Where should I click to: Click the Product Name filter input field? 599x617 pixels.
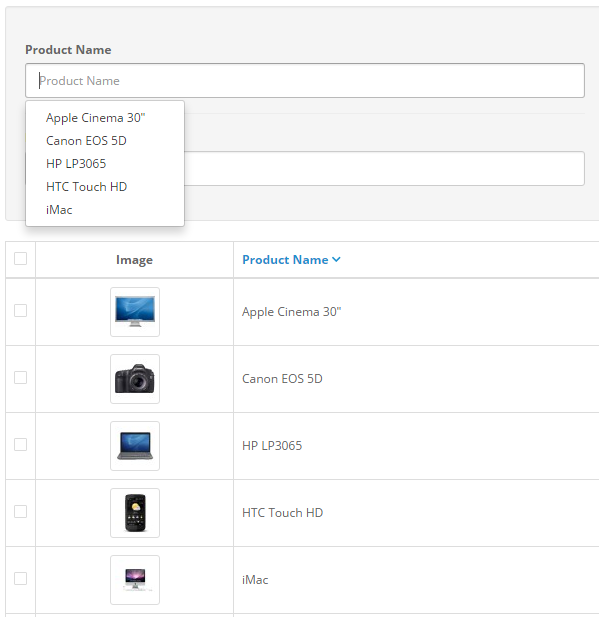[305, 81]
